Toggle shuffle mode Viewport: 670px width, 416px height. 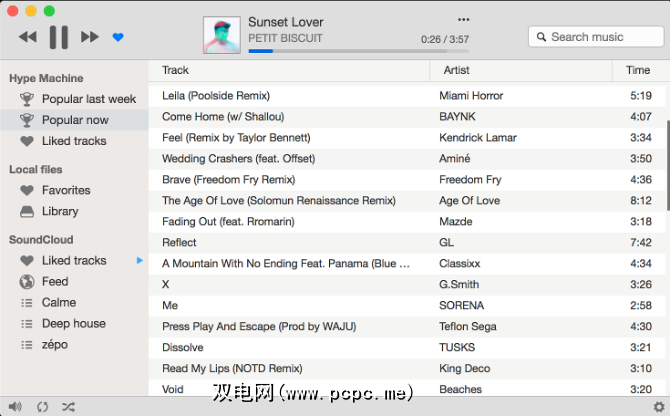point(68,407)
